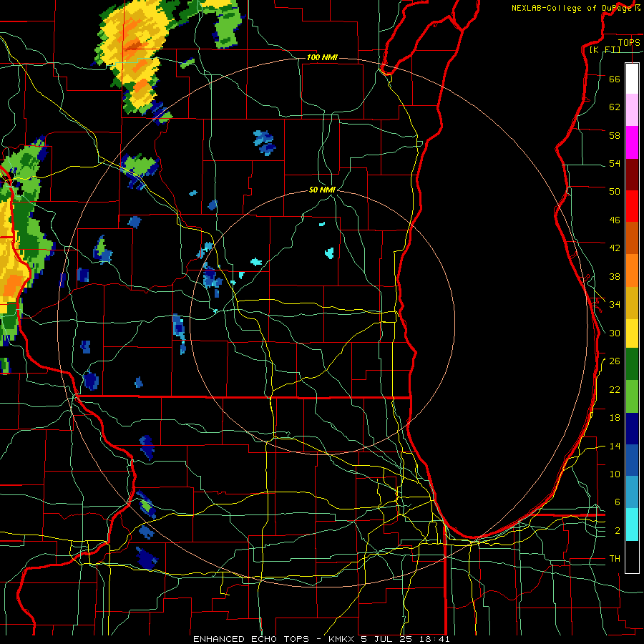Select the "22" legend value

[615, 389]
